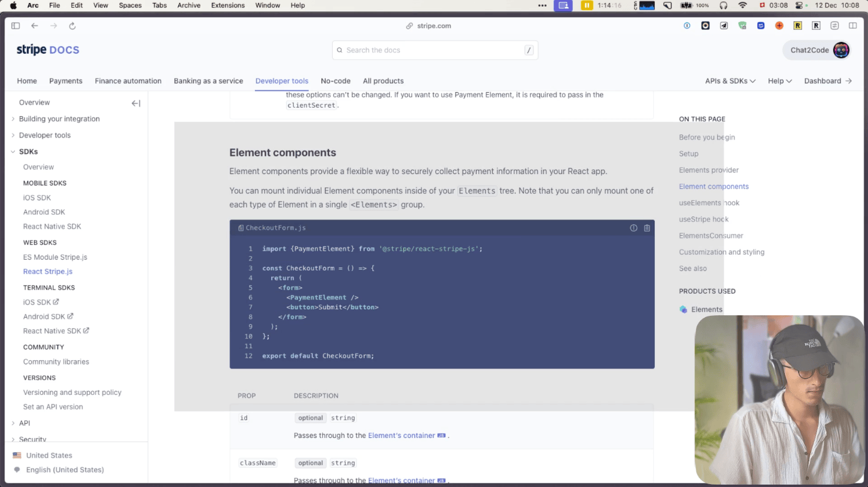Click the yellow R extension icon
Image resolution: width=868 pixels, height=487 pixels.
[x=797, y=26]
